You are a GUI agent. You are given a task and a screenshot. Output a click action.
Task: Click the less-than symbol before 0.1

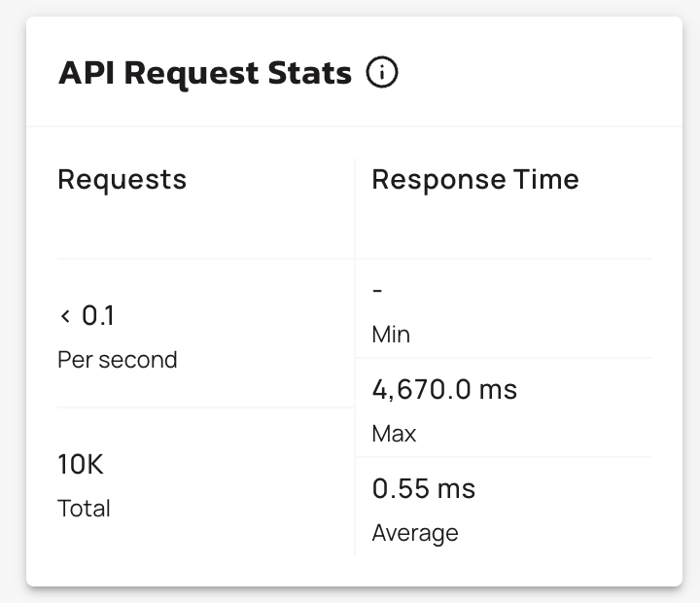(65, 316)
